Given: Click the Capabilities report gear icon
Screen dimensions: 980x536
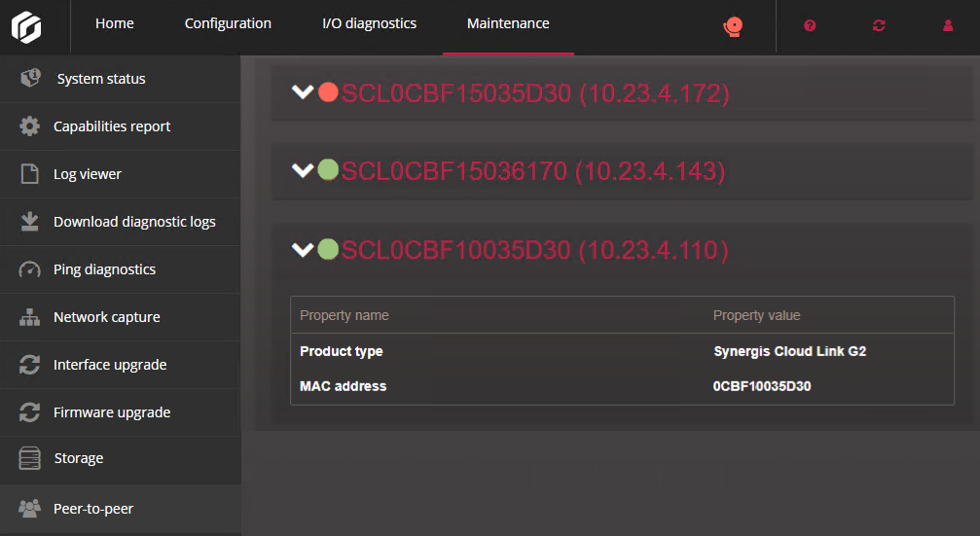Looking at the screenshot, I should [29, 126].
